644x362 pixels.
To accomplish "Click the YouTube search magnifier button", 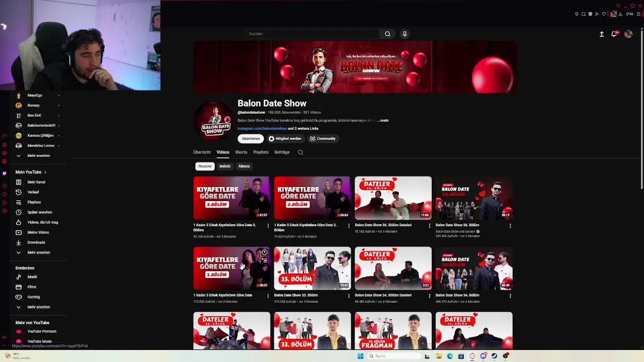I will point(387,34).
